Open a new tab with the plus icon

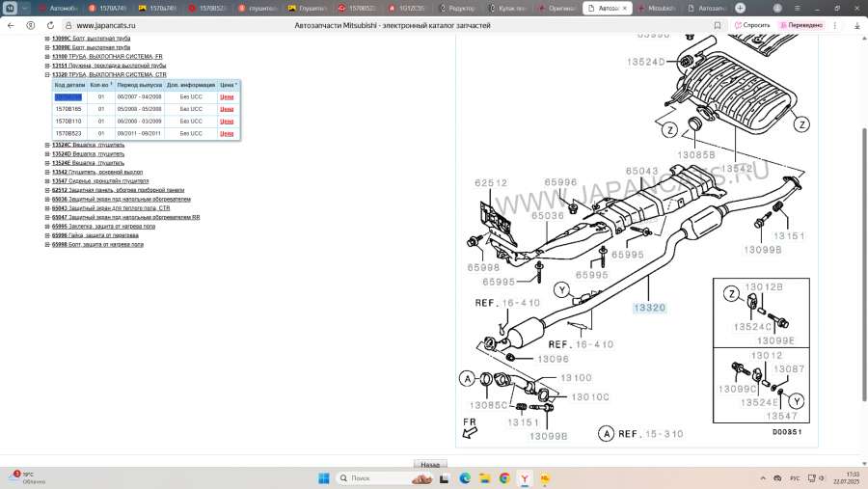(740, 8)
